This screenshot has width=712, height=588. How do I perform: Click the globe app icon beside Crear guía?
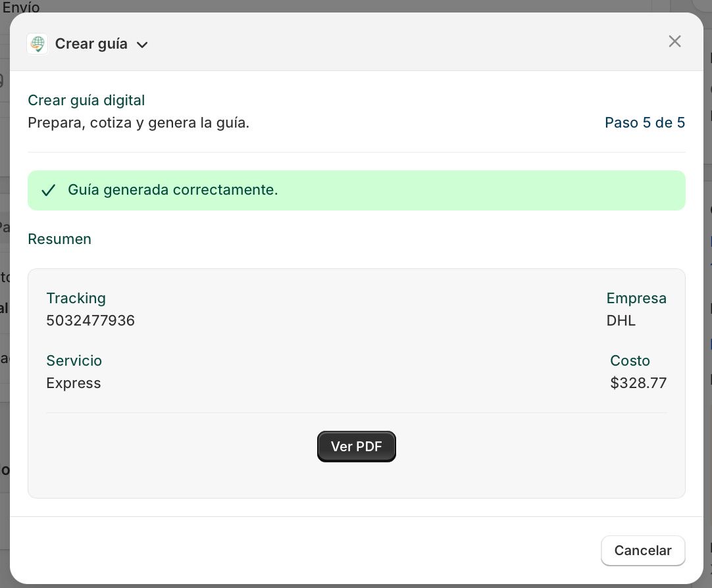38,44
